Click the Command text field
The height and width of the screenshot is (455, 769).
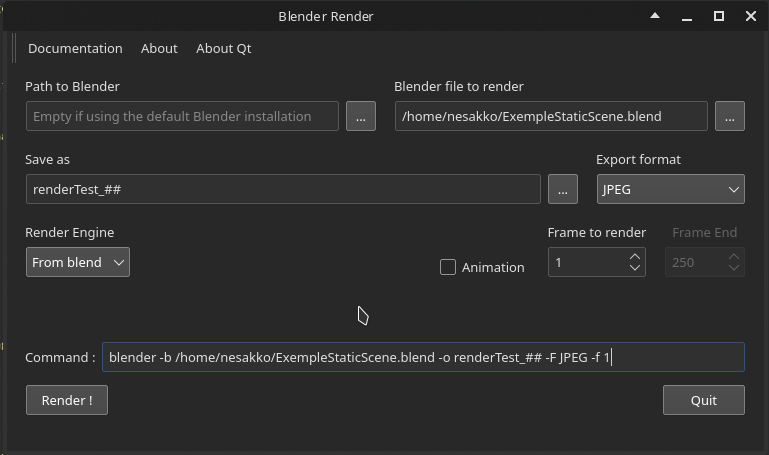[423, 357]
